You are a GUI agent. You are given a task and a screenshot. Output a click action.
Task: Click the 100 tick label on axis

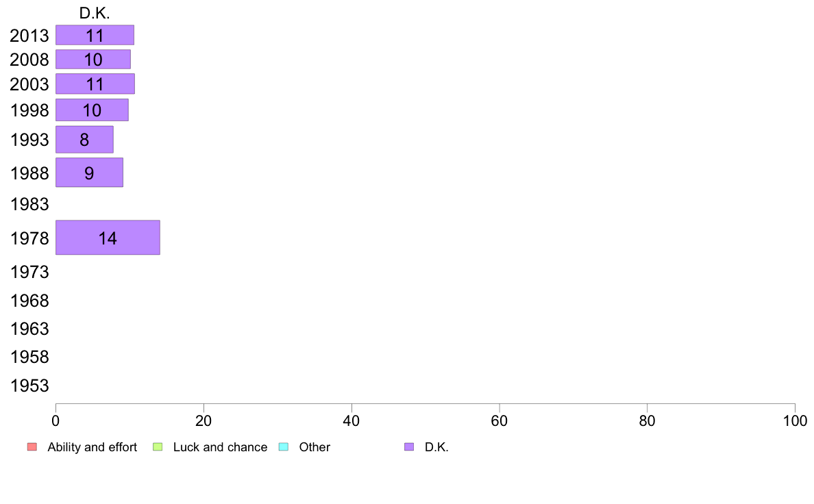click(x=795, y=420)
